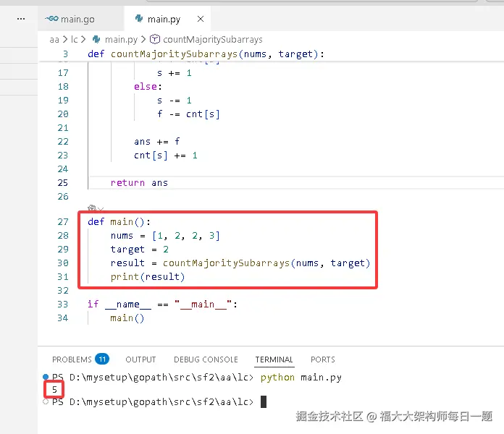Click the Python icon in breadcrumb
Image resolution: width=504 pixels, height=434 pixels.
point(96,40)
